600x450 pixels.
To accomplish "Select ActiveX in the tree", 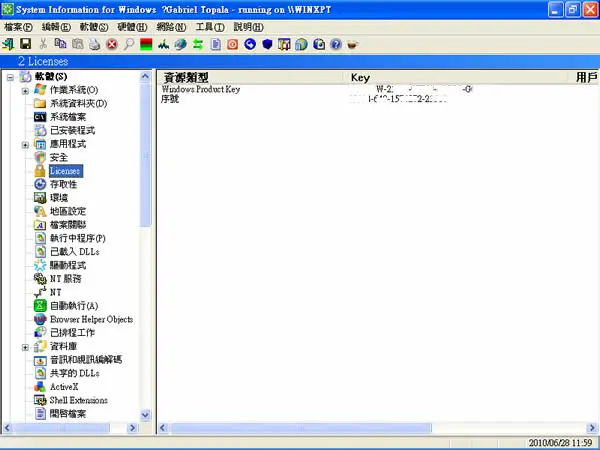I will click(x=64, y=387).
